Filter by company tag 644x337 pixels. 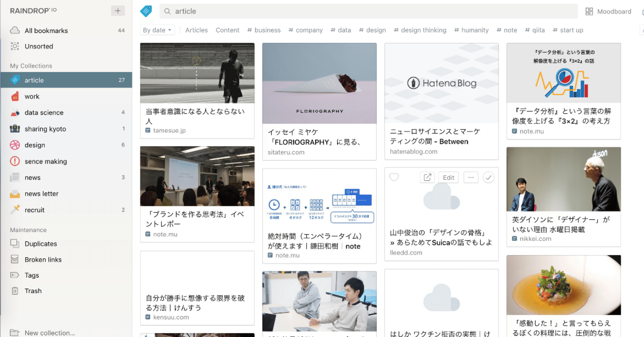coord(305,30)
